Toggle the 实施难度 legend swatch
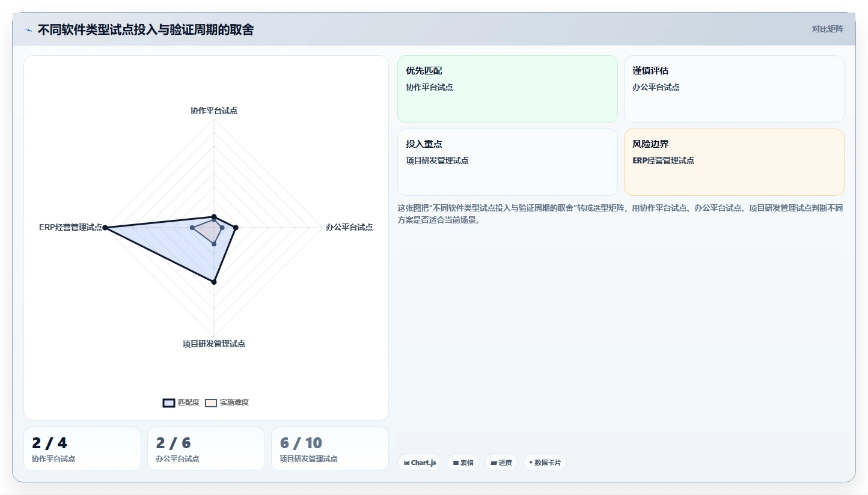 (x=211, y=402)
